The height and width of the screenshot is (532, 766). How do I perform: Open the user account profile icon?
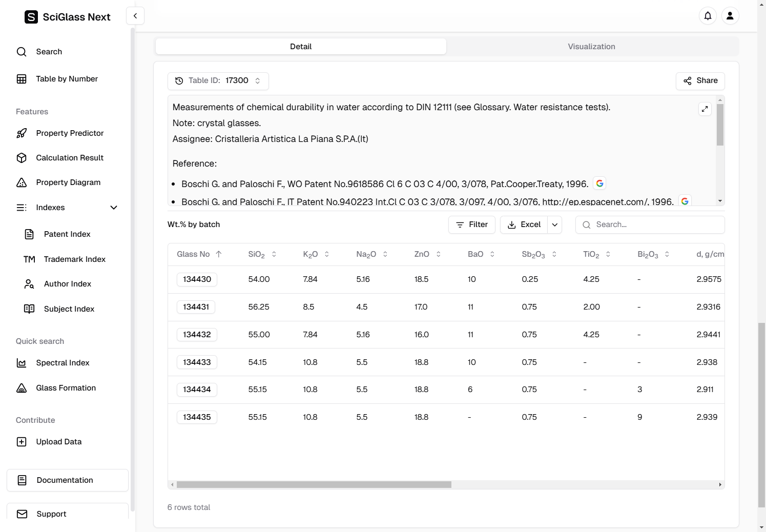tap(730, 16)
